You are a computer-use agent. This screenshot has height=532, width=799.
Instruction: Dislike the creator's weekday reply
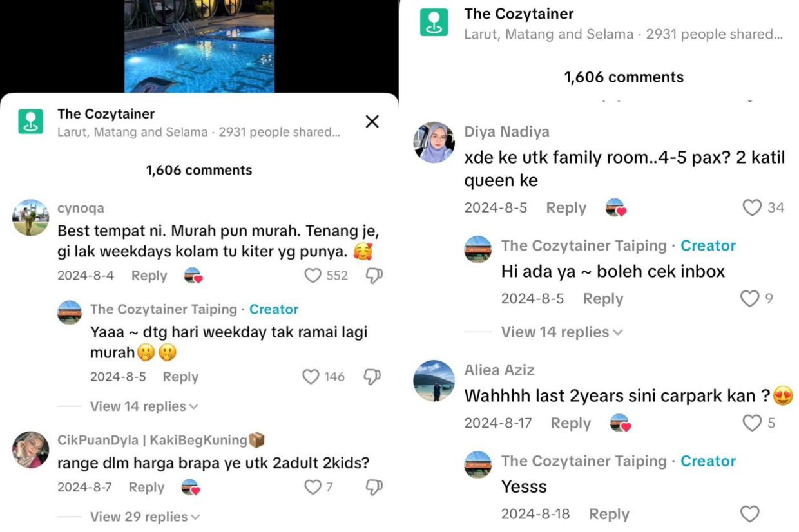pos(372,377)
